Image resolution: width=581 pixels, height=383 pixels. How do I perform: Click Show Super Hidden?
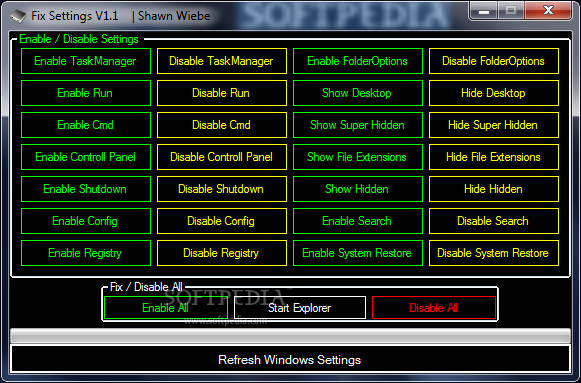tap(358, 125)
